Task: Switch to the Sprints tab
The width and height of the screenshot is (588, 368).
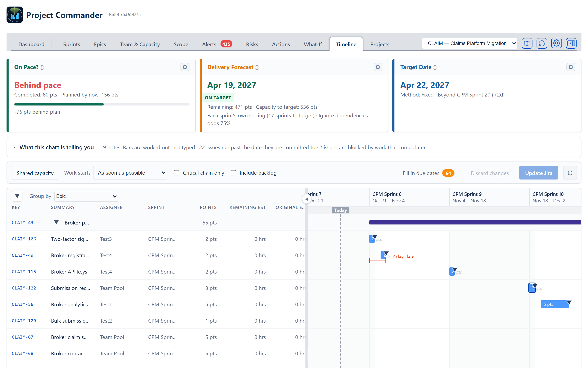Action: pos(71,44)
